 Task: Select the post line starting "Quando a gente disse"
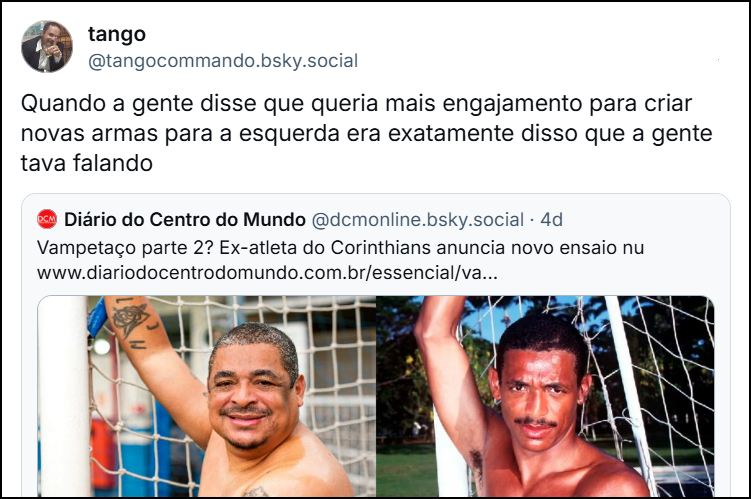tap(356, 103)
